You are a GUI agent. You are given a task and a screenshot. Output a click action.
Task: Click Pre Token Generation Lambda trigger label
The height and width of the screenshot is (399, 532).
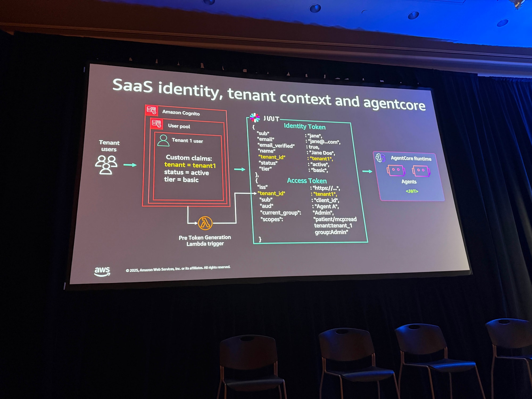205,240
